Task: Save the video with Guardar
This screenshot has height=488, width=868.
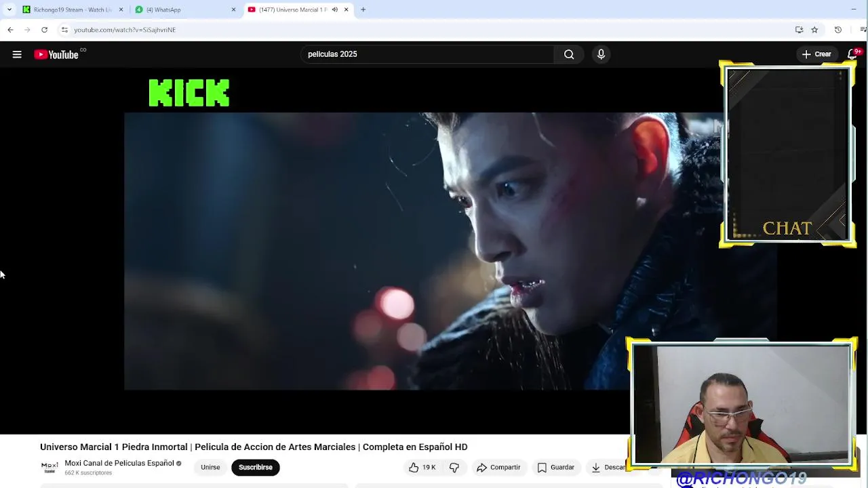Action: tap(556, 467)
